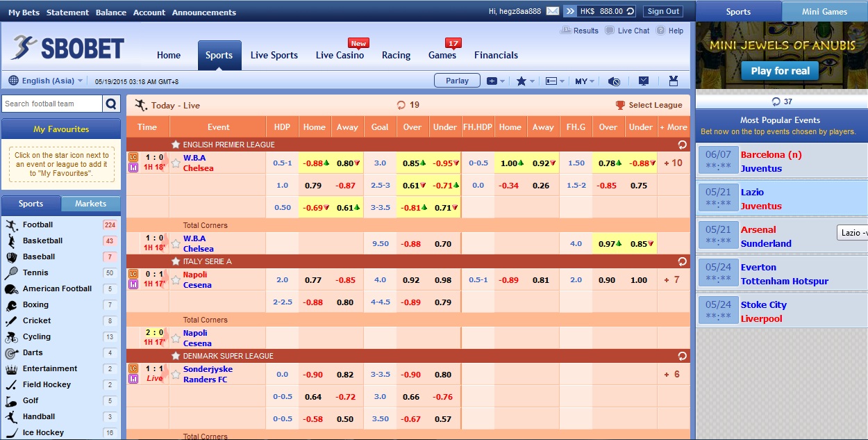
Task: Click away odds 0.82 for Sonderjyske HDP 0.0
Action: coord(346,375)
